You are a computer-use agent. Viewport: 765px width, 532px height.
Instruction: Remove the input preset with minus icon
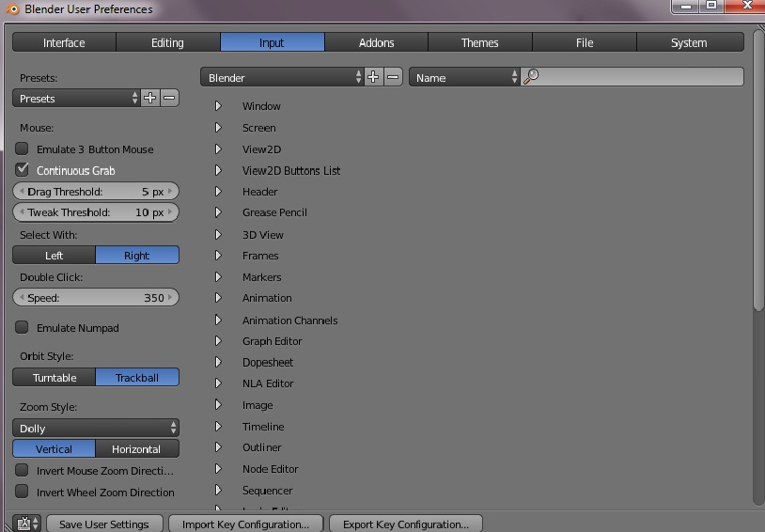coord(169,98)
